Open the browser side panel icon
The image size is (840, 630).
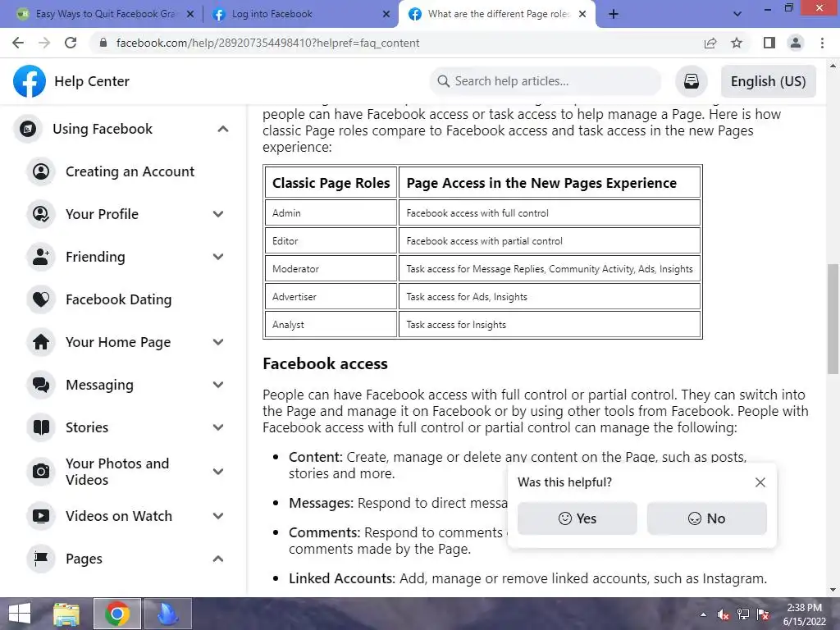tap(769, 43)
